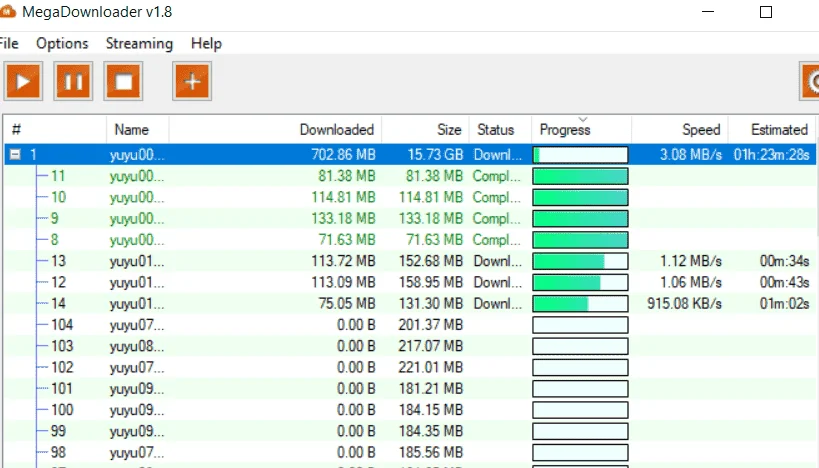Click the 181.21 MB size cell
The height and width of the screenshot is (468, 819).
[431, 389]
